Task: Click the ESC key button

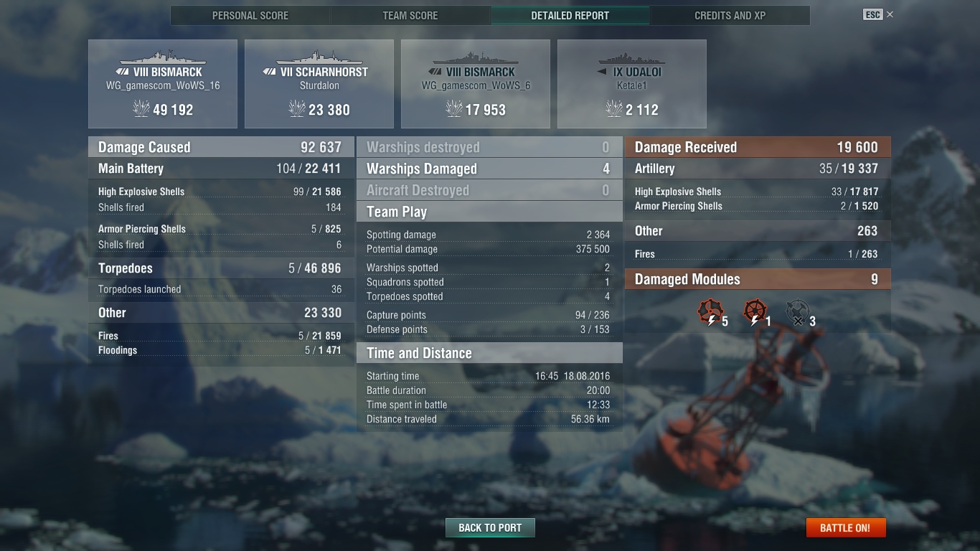Action: (872, 14)
